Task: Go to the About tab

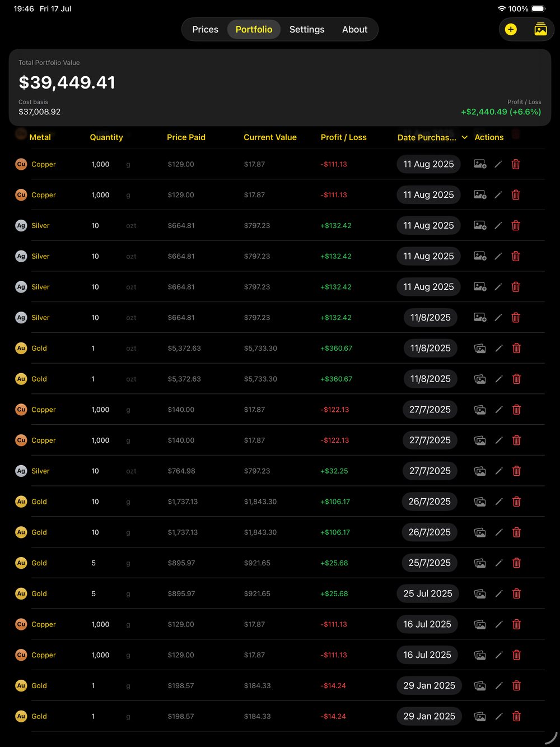Action: [354, 29]
